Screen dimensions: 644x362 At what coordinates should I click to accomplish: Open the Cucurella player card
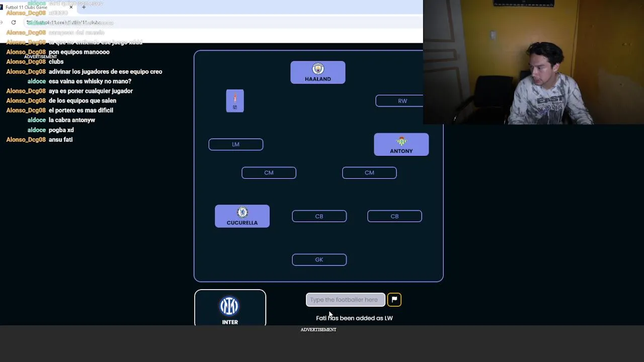[x=242, y=216]
